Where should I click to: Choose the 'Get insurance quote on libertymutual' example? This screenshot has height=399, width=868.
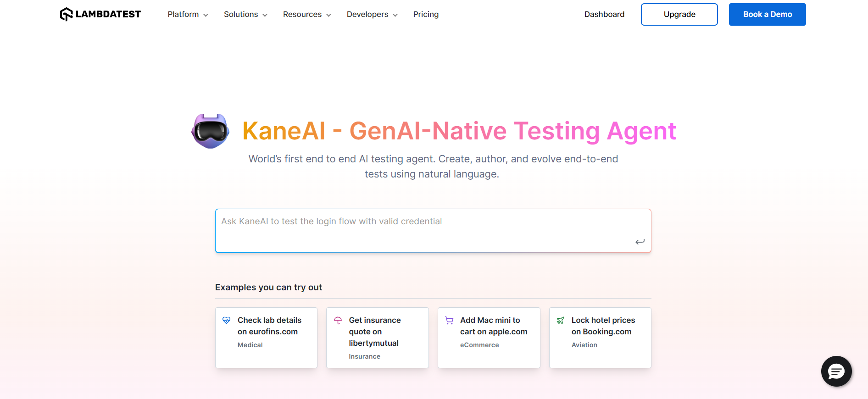[x=377, y=338]
